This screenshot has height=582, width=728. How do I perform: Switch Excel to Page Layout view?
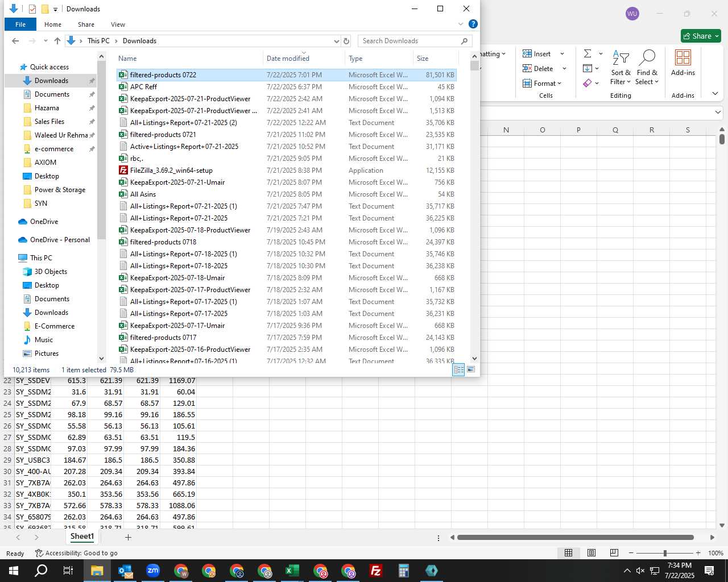(591, 552)
